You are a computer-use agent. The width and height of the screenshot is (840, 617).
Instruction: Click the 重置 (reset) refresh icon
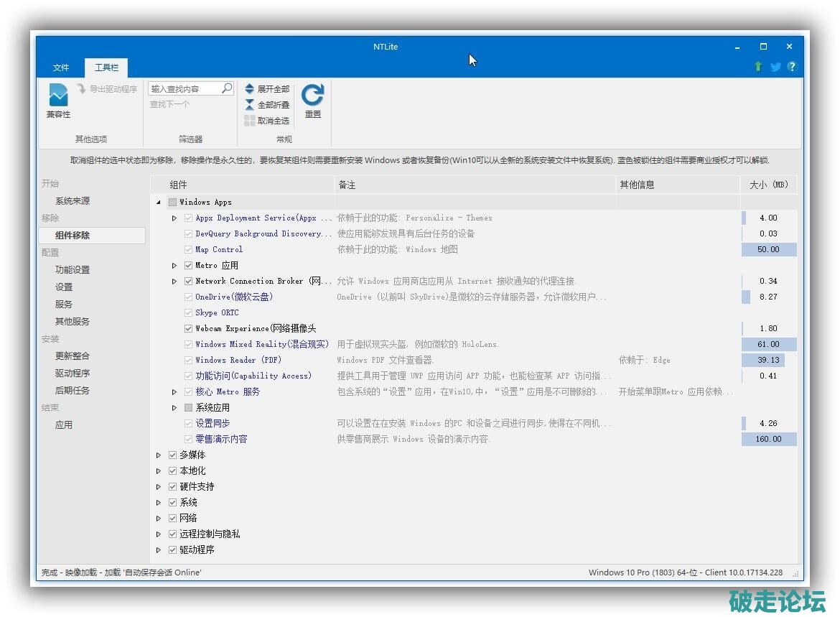pos(312,95)
